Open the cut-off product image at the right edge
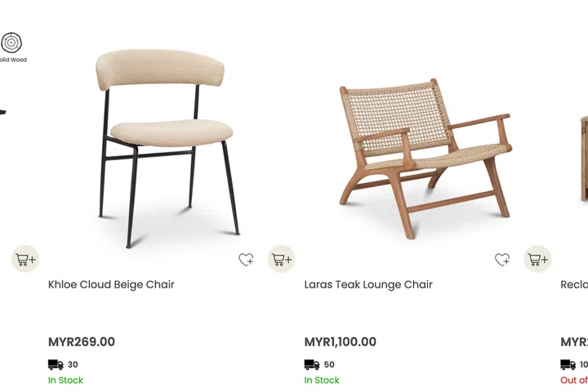Screen dimensions: 588x392 pyautogui.click(x=584, y=158)
